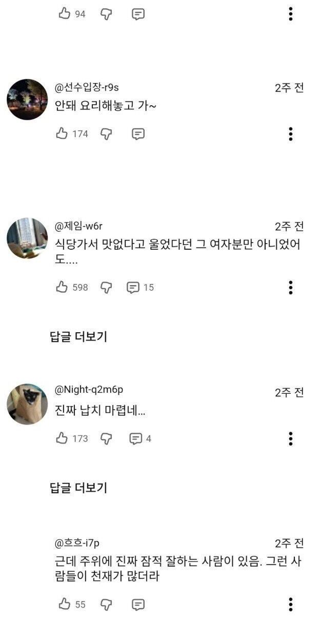This screenshot has width=322, height=644.
Task: Dislike the @제임-w6r comment
Action: point(106,287)
